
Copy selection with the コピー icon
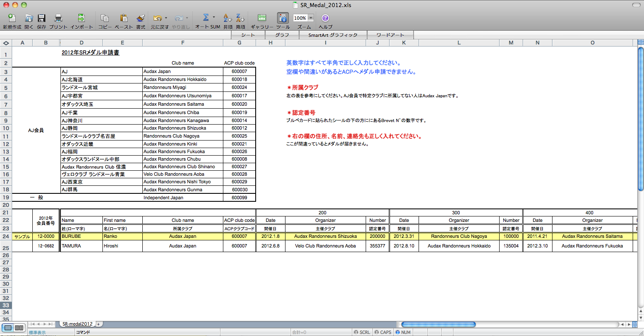pos(105,18)
